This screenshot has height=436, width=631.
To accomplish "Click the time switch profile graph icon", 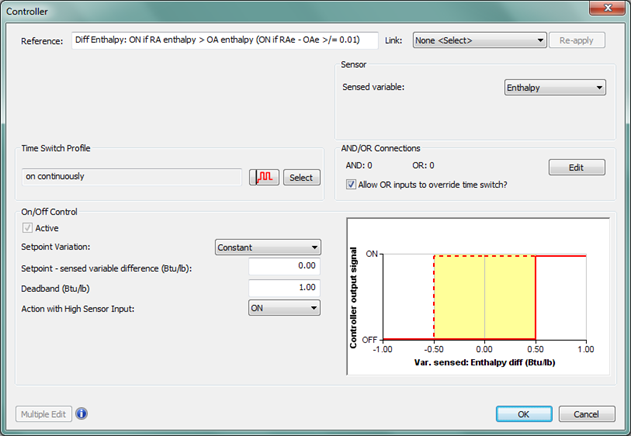I will tap(264, 177).
